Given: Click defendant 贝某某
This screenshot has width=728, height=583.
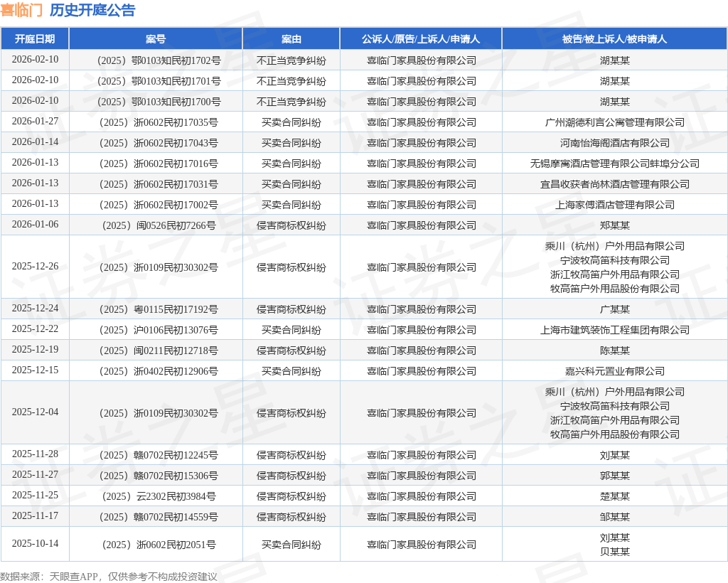Looking at the screenshot, I should tap(615, 552).
